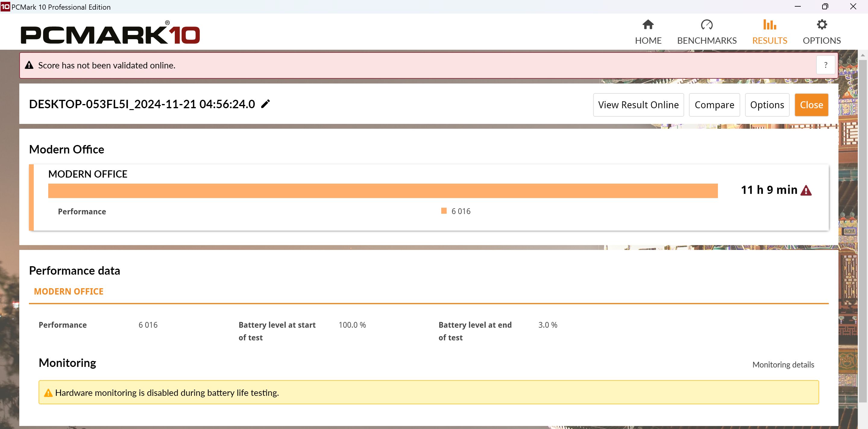Click the 6 016 value beside the legend swatch
This screenshot has width=868, height=429.
[461, 211]
